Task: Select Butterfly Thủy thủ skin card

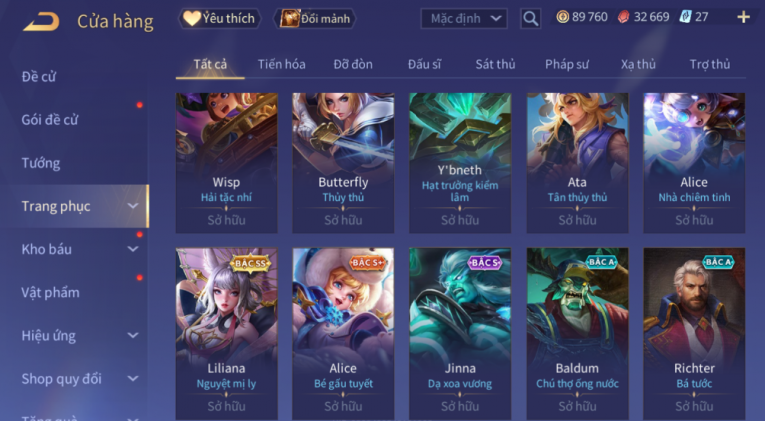Action: [x=343, y=163]
